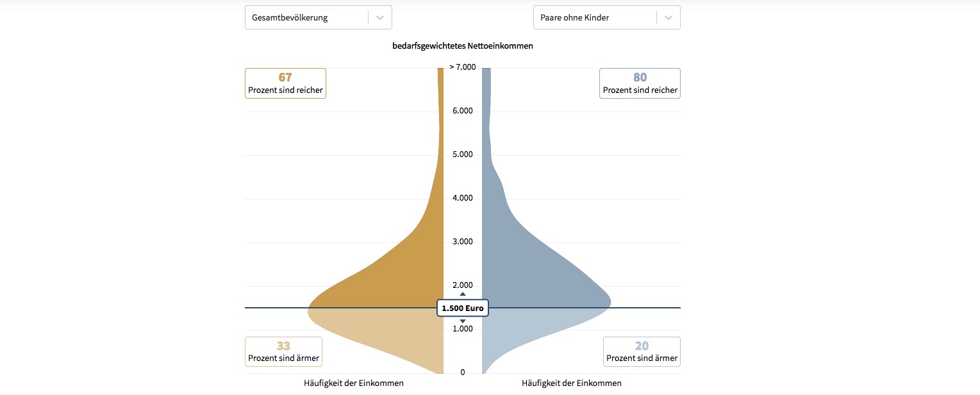Click the 20 Prozent sind ärmer box

642,351
